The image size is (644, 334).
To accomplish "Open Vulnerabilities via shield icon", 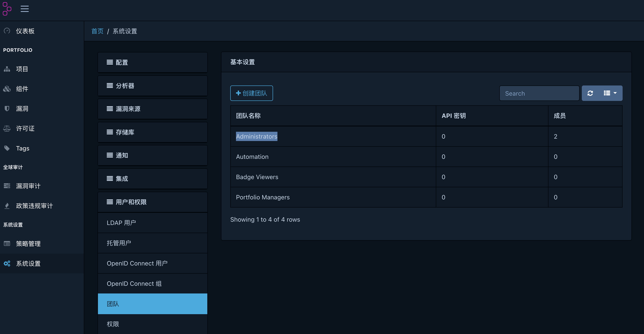I will [7, 108].
